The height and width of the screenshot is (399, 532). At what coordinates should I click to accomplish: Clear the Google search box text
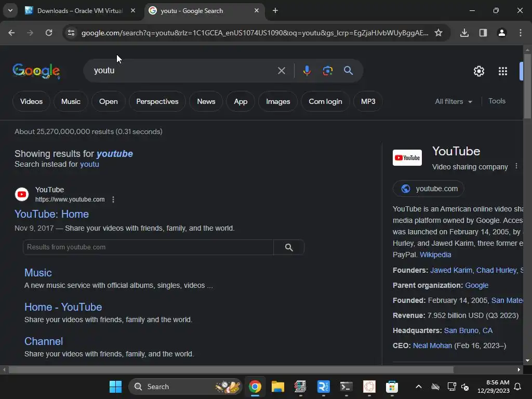[x=281, y=71]
